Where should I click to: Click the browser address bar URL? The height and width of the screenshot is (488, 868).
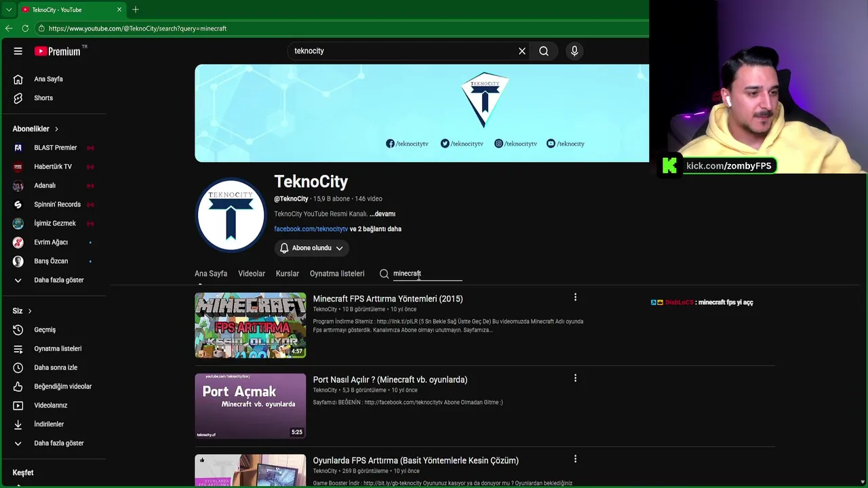tap(138, 28)
